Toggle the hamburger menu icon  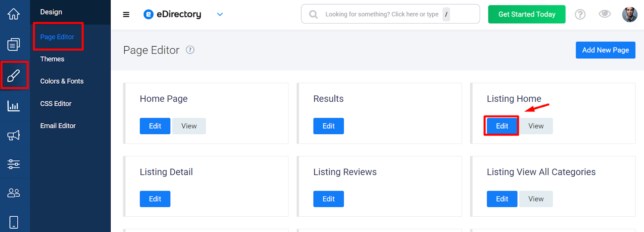pyautogui.click(x=126, y=14)
